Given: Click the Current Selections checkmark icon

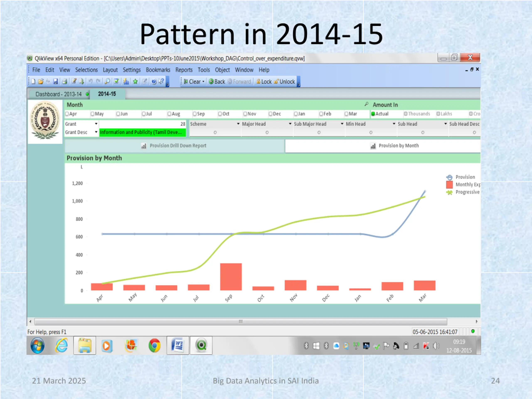Looking at the screenshot, I should 116,81.
